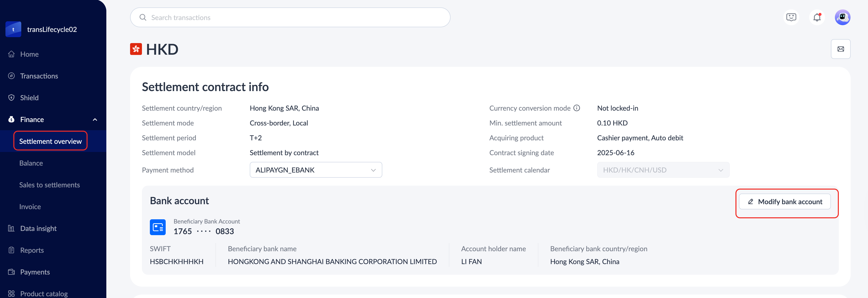Click the blue beneficiary bank card icon
The width and height of the screenshot is (868, 298).
(x=158, y=227)
